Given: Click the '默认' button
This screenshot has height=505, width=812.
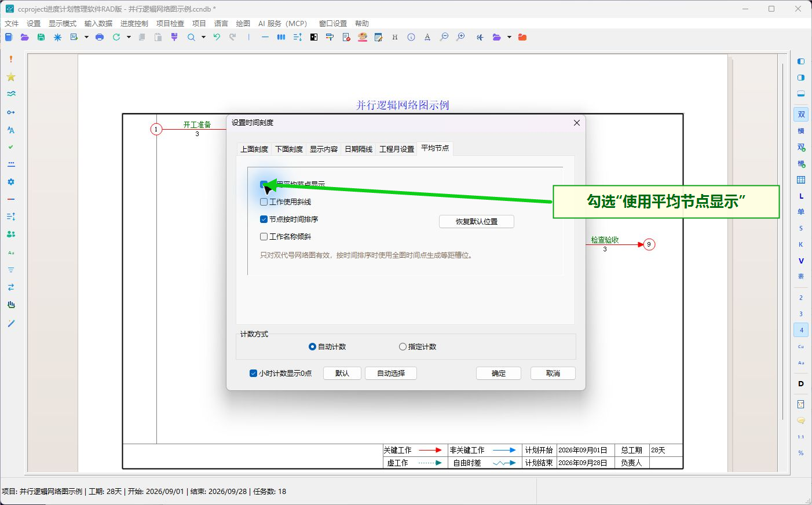Looking at the screenshot, I should tap(342, 373).
